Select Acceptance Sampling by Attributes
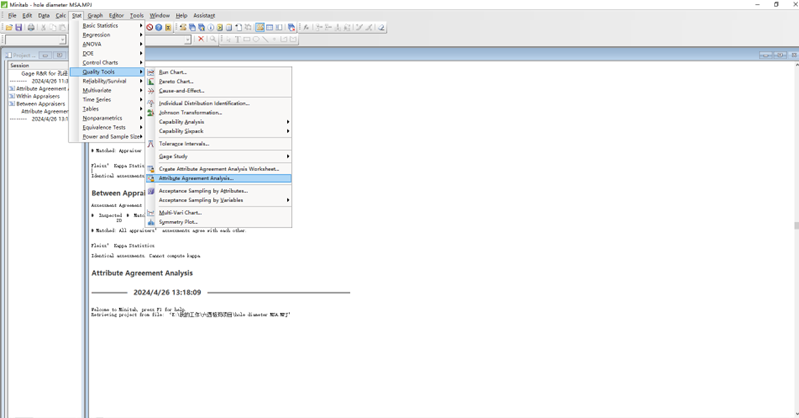The image size is (799, 418). click(x=219, y=191)
